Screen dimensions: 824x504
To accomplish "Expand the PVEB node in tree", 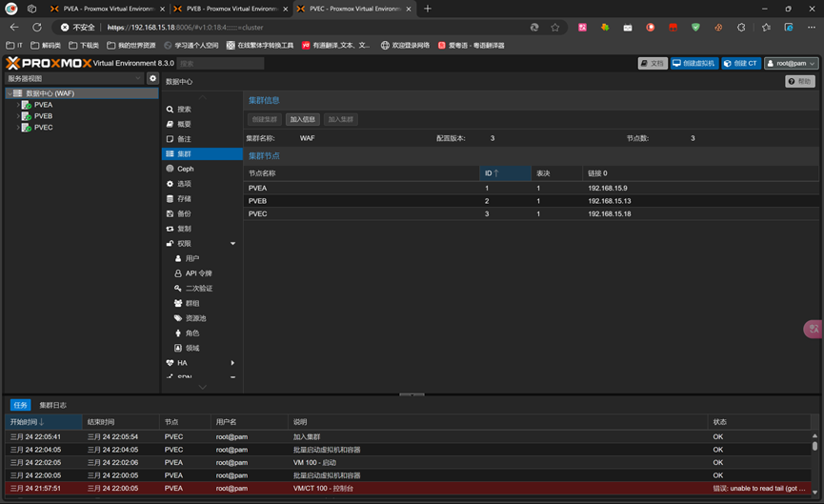I will [x=18, y=116].
